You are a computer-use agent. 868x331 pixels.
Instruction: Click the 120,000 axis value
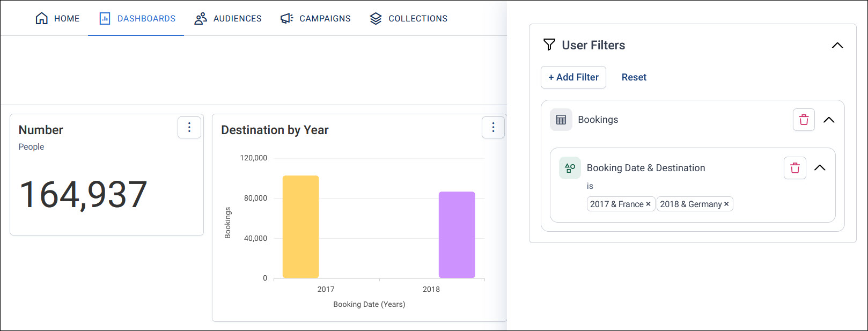coord(253,158)
